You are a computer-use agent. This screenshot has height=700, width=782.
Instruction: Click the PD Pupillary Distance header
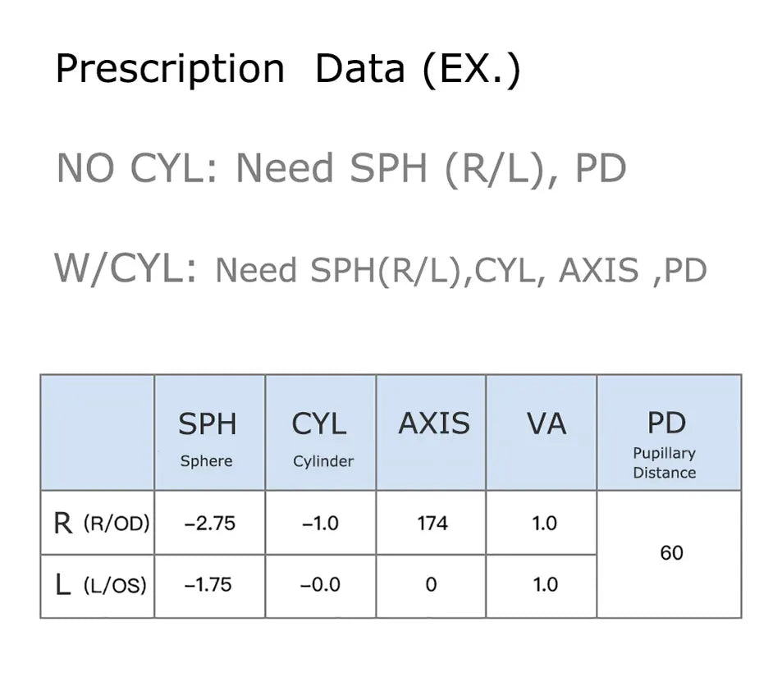pyautogui.click(x=665, y=435)
